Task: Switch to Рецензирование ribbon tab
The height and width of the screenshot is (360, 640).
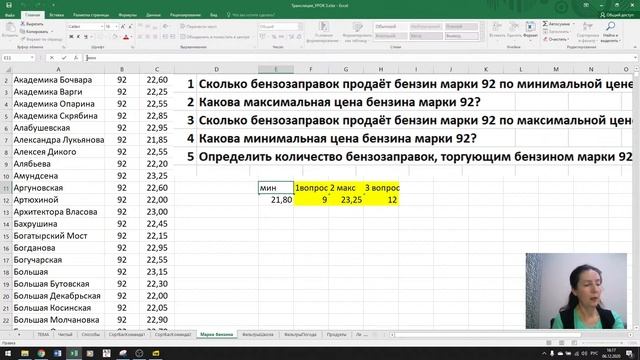Action: click(185, 15)
